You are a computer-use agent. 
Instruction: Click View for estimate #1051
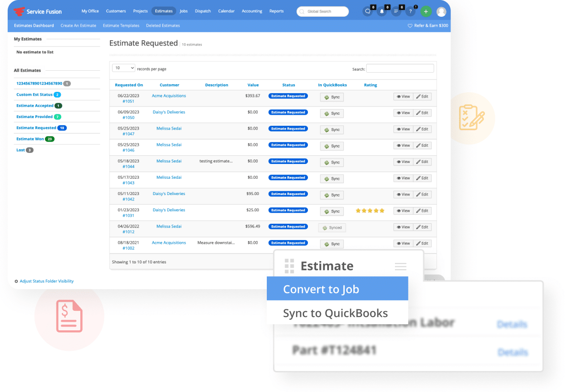(403, 96)
